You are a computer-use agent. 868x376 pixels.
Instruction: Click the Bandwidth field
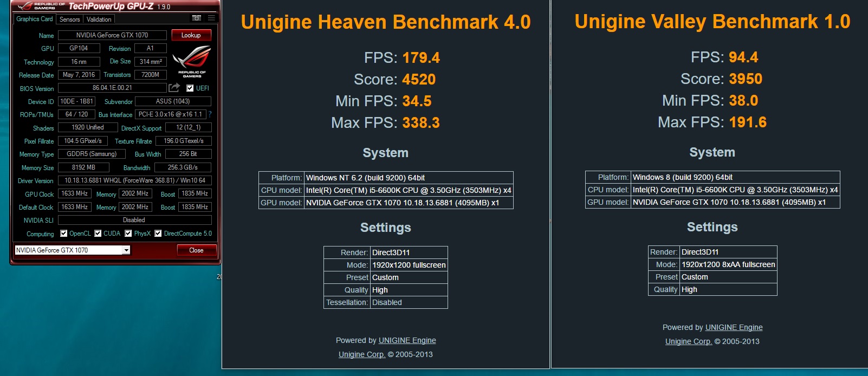click(183, 167)
